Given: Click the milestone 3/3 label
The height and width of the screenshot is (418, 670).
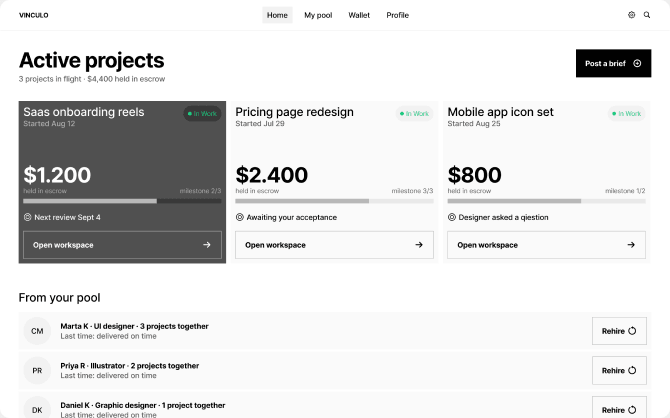Looking at the screenshot, I should coord(412,191).
